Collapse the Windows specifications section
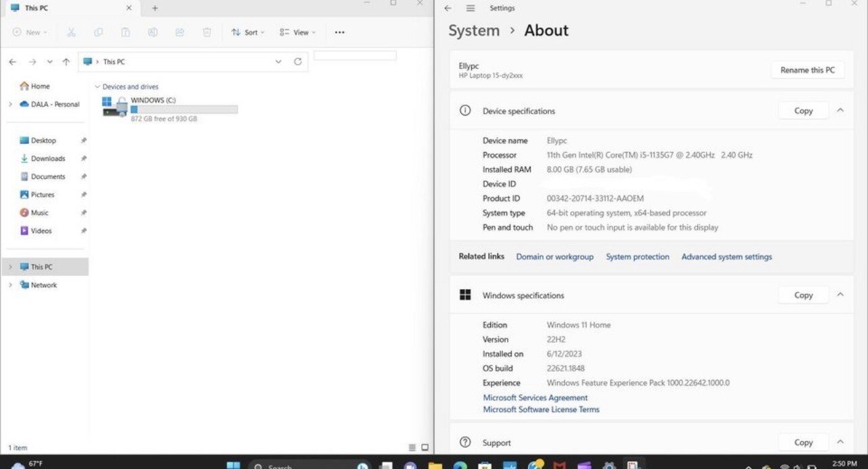 tap(840, 295)
